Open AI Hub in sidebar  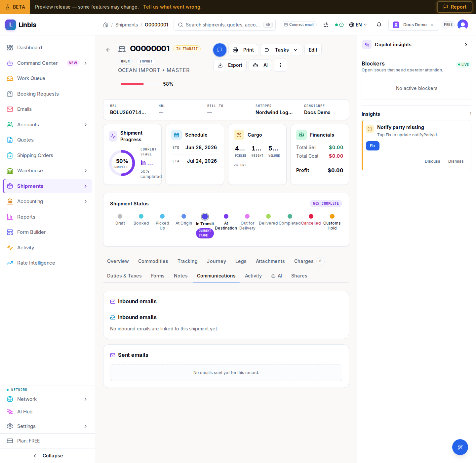[47, 412]
